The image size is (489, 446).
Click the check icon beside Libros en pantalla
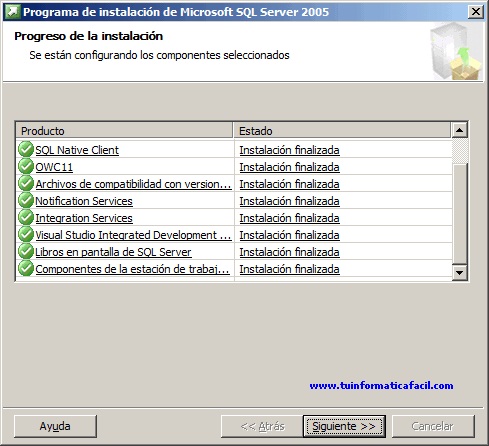[x=26, y=251]
